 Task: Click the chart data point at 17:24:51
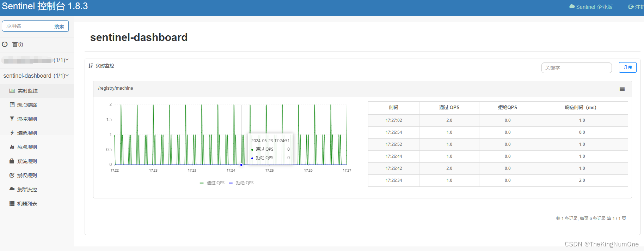pos(241,165)
